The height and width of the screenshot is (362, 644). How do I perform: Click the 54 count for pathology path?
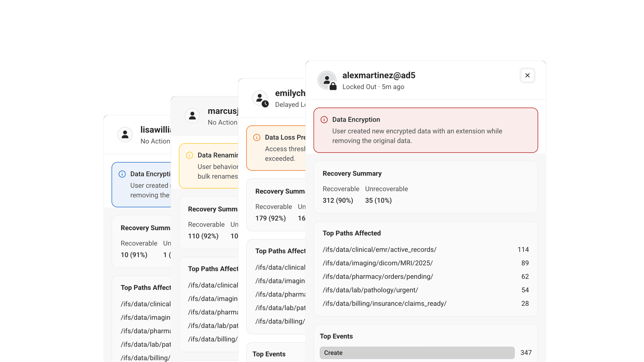(x=525, y=290)
